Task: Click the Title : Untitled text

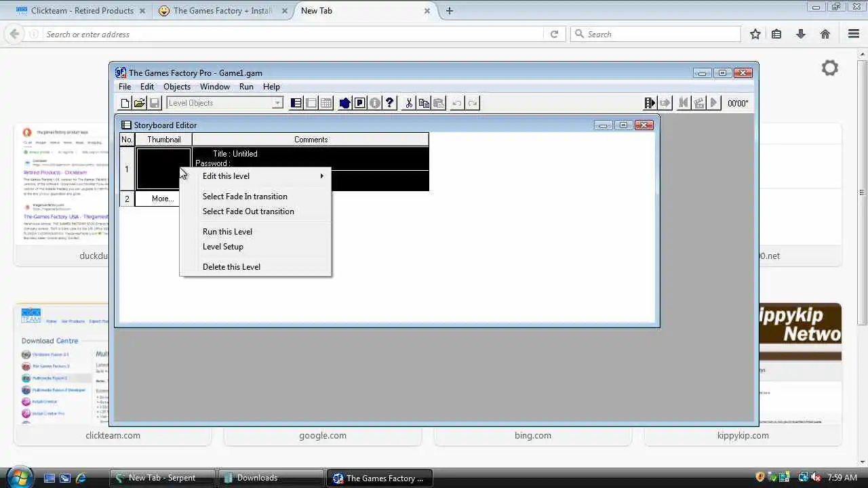Action: click(235, 154)
